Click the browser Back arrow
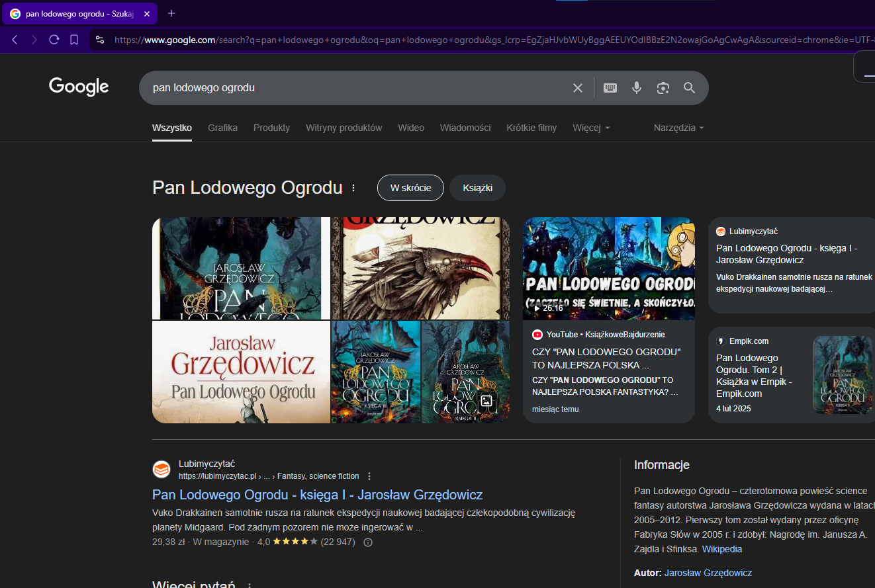 15,40
